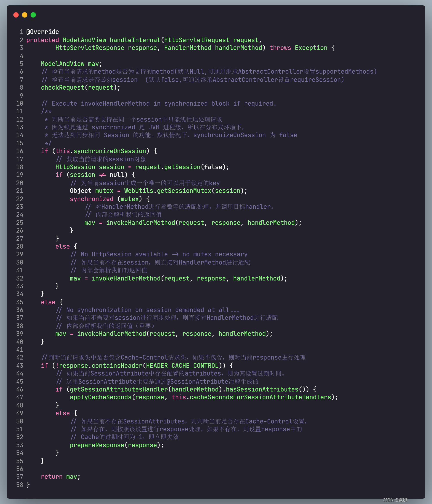Click cacheSecondsForSessionAttributeHandlers field

coord(260,397)
